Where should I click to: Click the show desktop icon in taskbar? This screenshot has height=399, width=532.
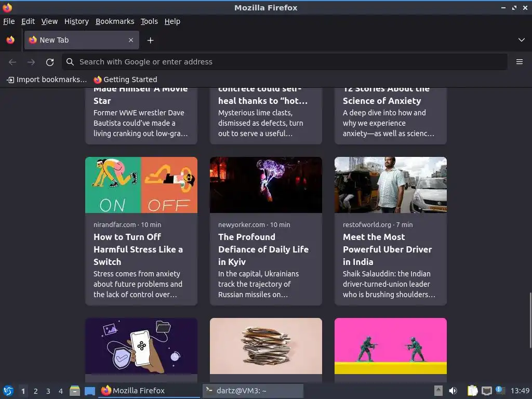[x=89, y=391]
